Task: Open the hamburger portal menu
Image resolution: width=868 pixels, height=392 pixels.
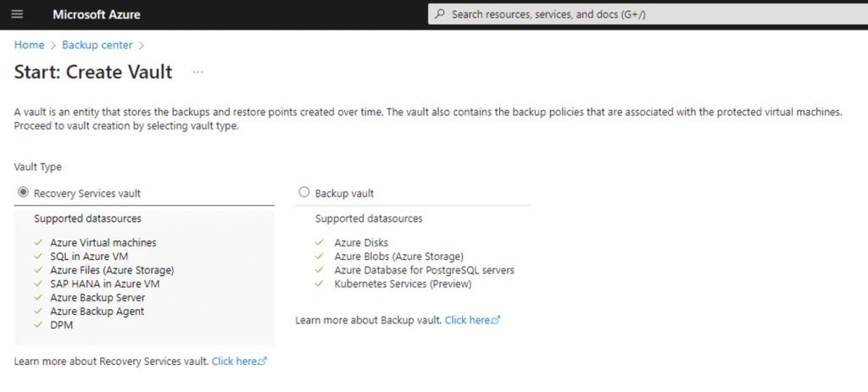Action: pyautogui.click(x=17, y=14)
